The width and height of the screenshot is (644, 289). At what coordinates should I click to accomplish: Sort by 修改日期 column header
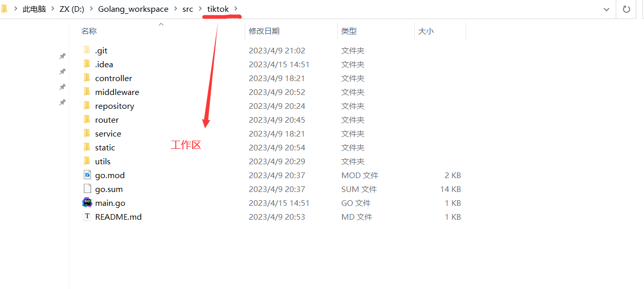264,31
